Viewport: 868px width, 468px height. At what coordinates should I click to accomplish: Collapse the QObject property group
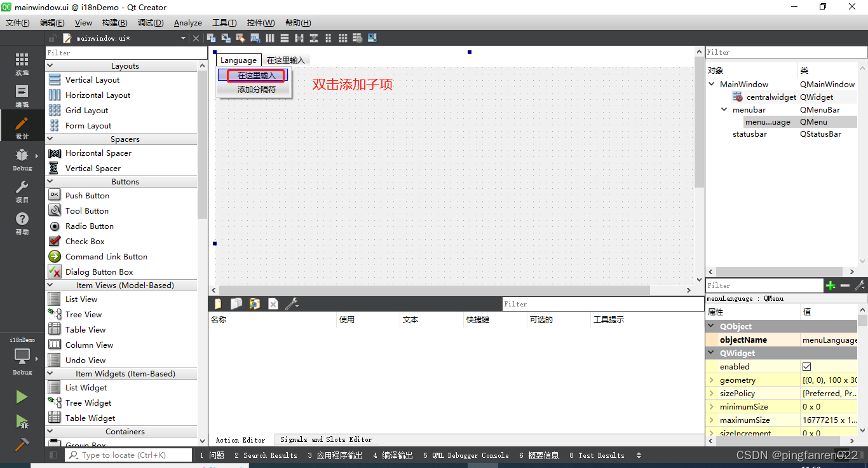pyautogui.click(x=711, y=326)
